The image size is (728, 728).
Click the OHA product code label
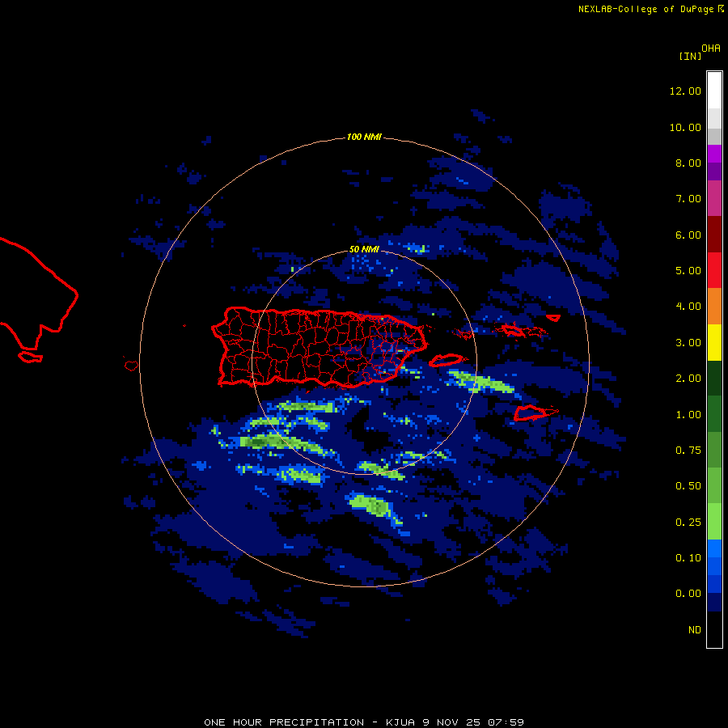[x=711, y=49]
